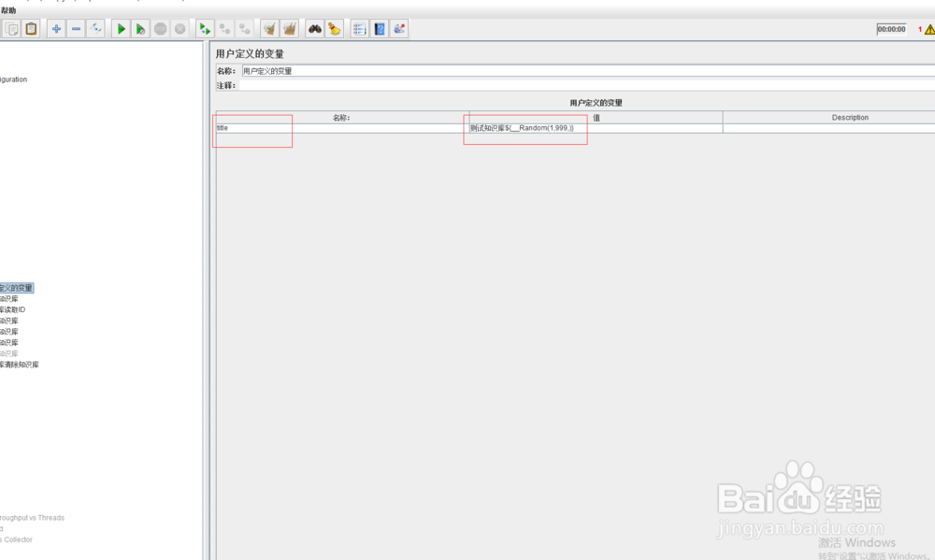Click into the 名称 name input field

point(588,71)
